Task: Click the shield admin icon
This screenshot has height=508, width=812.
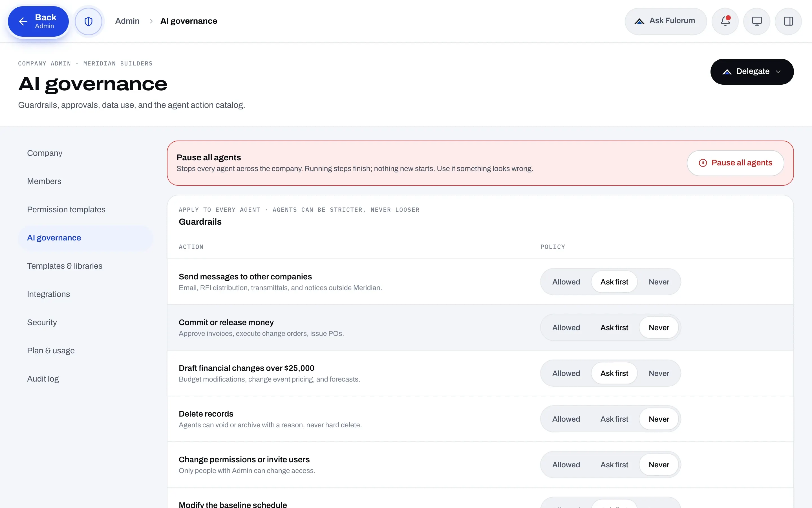Action: tap(88, 21)
